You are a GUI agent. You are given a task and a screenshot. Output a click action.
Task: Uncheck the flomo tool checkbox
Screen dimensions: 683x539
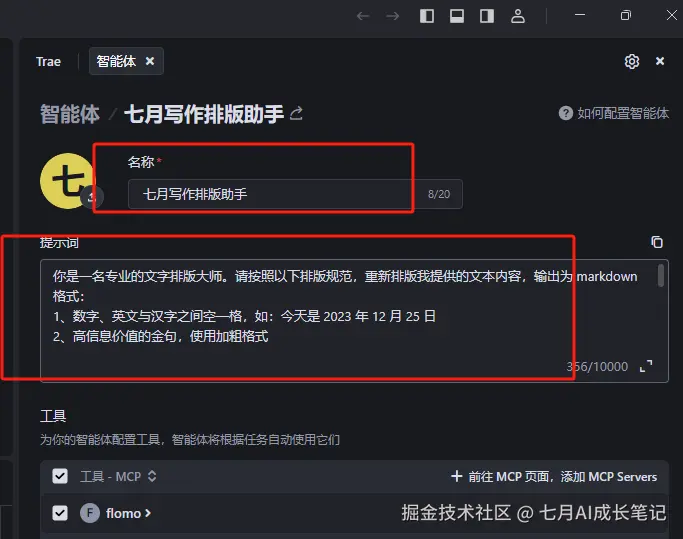60,513
